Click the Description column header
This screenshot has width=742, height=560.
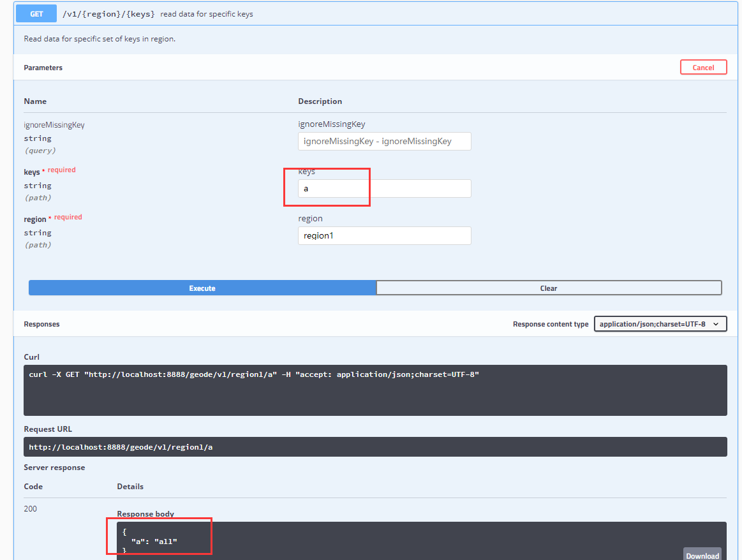(320, 101)
